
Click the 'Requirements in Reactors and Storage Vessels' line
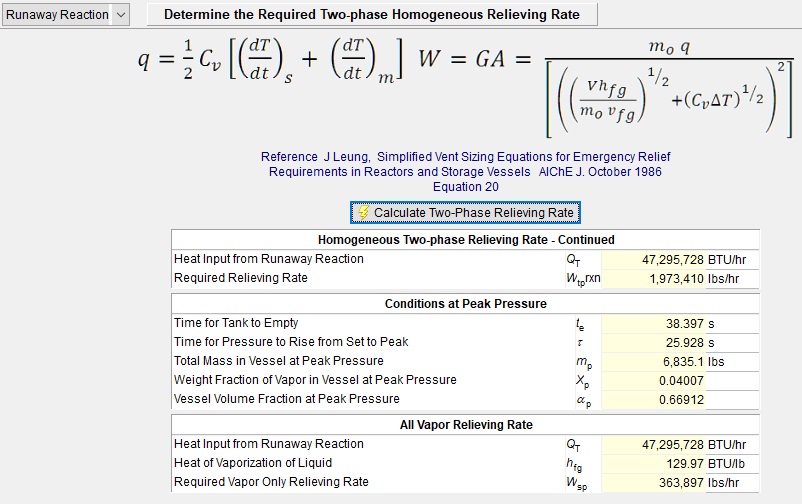[465, 172]
